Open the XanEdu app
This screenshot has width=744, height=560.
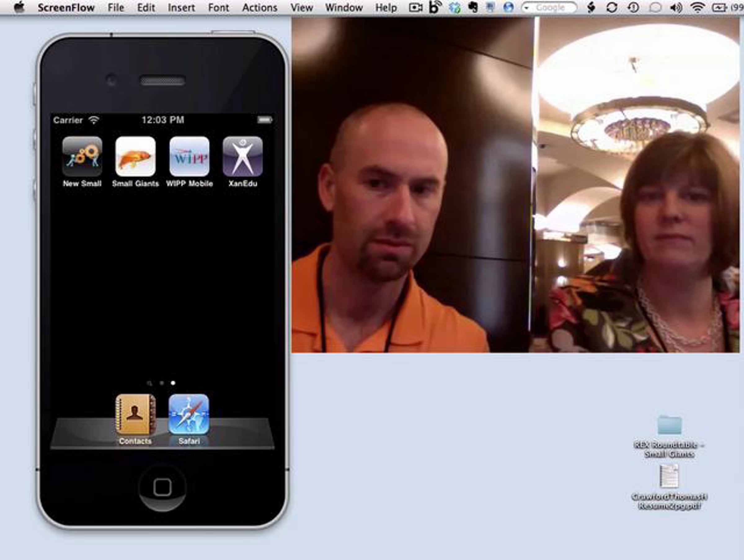coord(242,156)
